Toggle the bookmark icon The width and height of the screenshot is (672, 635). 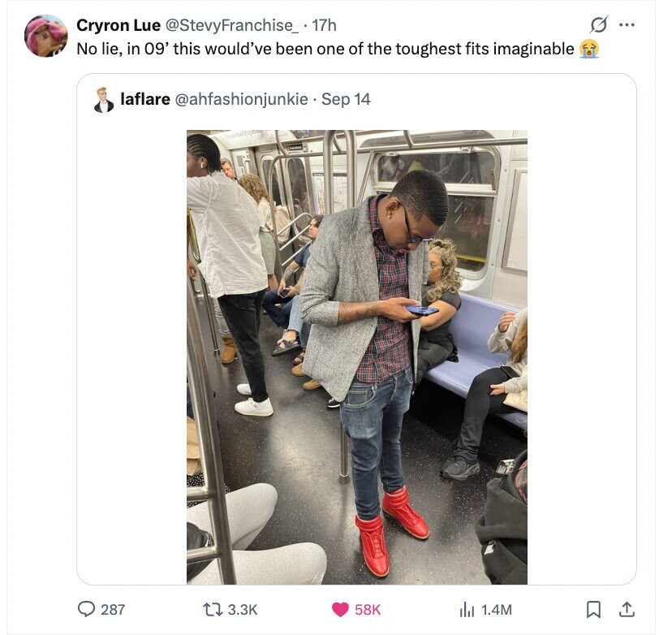pos(593,609)
